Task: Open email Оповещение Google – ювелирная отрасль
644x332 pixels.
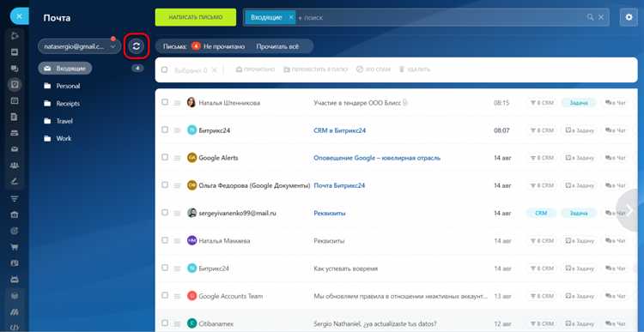Action: 377,158
